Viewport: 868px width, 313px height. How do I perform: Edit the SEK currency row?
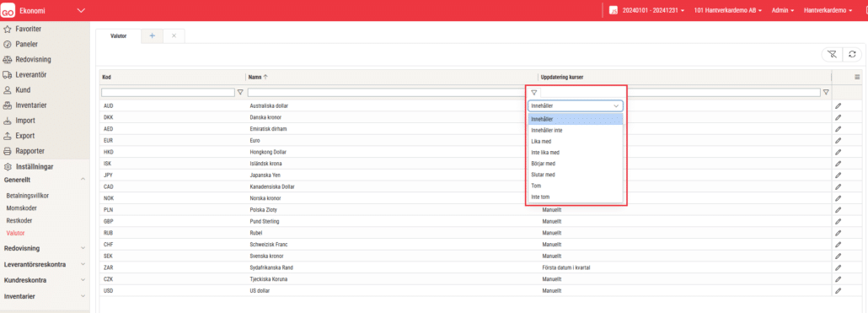point(838,256)
